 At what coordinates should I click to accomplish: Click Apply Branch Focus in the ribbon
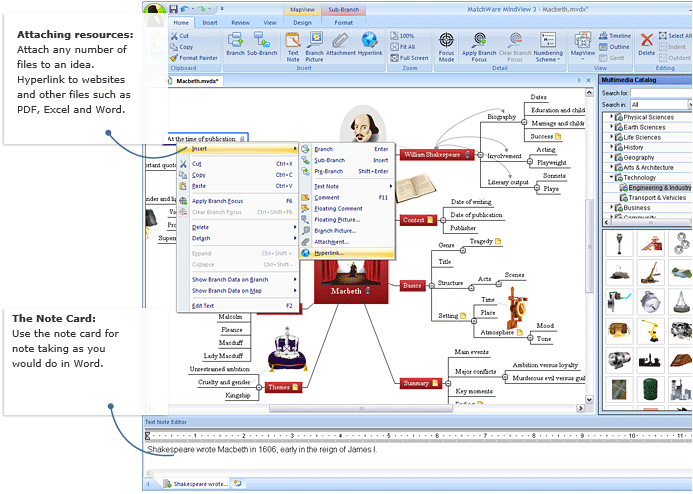click(479, 47)
